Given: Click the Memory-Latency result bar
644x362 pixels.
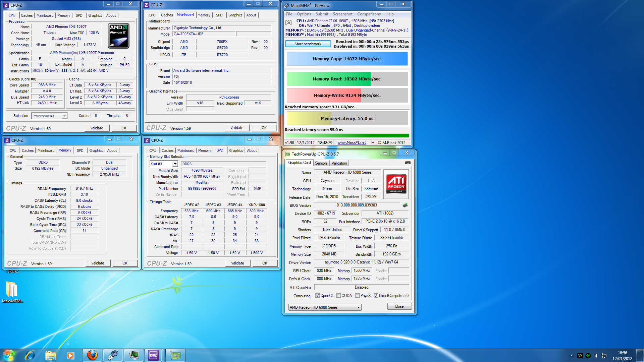Looking at the screenshot, I should coord(347,118).
